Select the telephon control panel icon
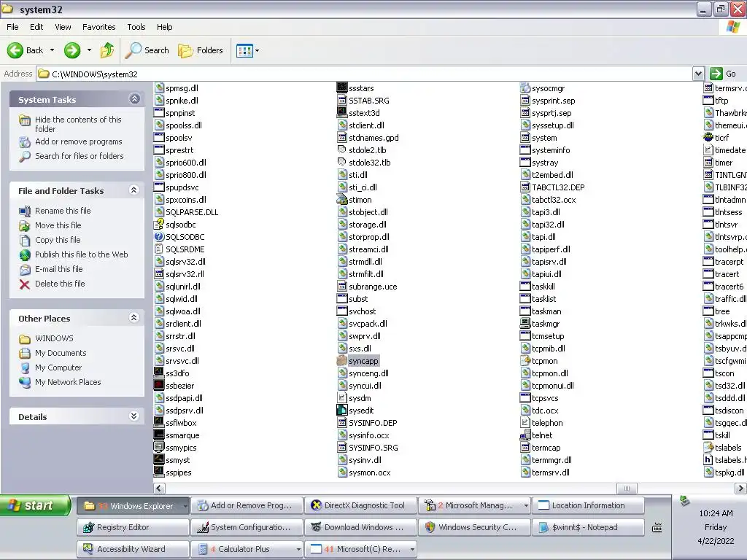747x560 pixels. (525, 423)
